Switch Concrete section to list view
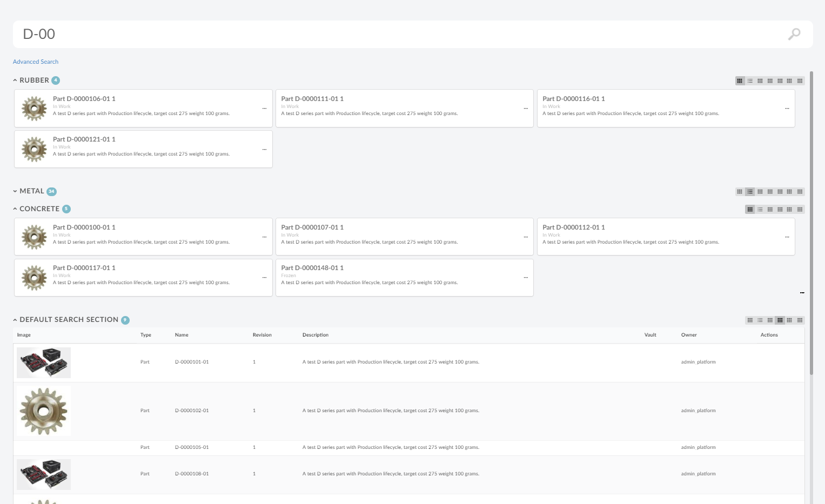The width and height of the screenshot is (825, 504). coord(760,210)
